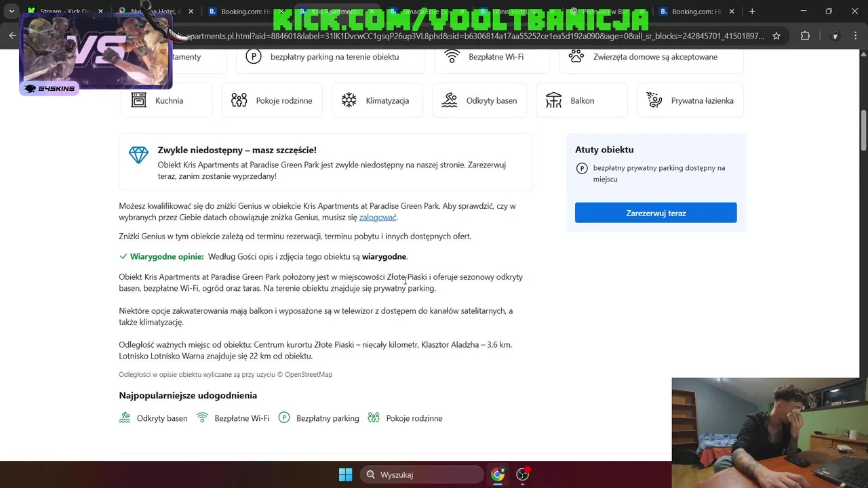Click the parking P icon in top card

253,57
